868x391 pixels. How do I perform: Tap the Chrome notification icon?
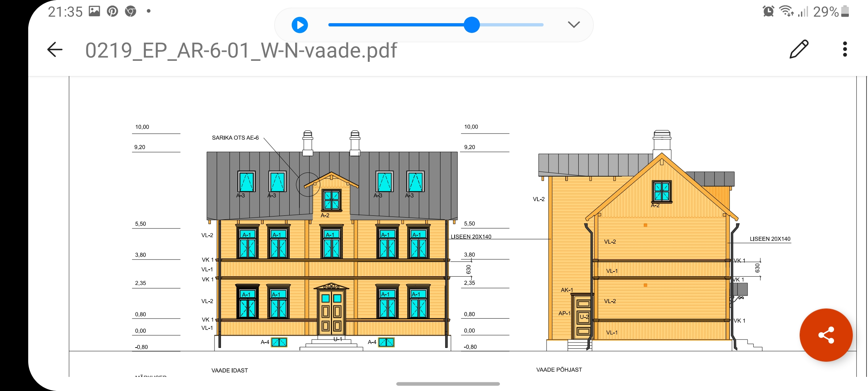[131, 12]
